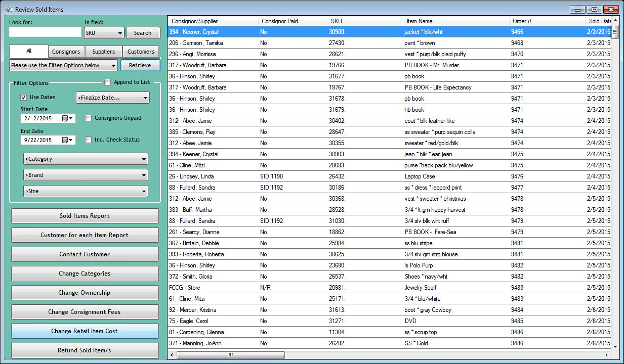Open the Sold Items Report
The height and width of the screenshot is (364, 624).
click(x=85, y=216)
